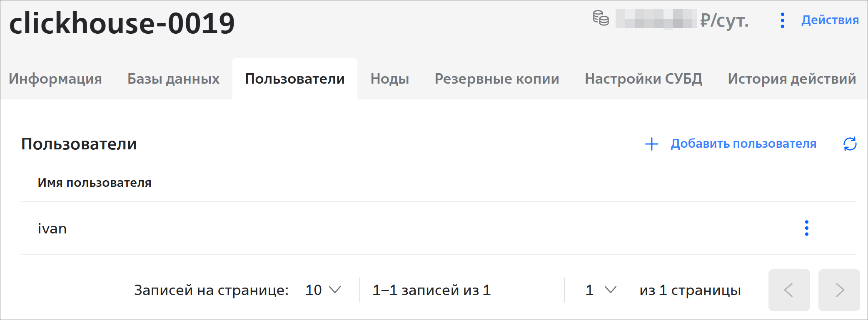Click the Имя пользователя column header
868x320 pixels.
coord(95,183)
